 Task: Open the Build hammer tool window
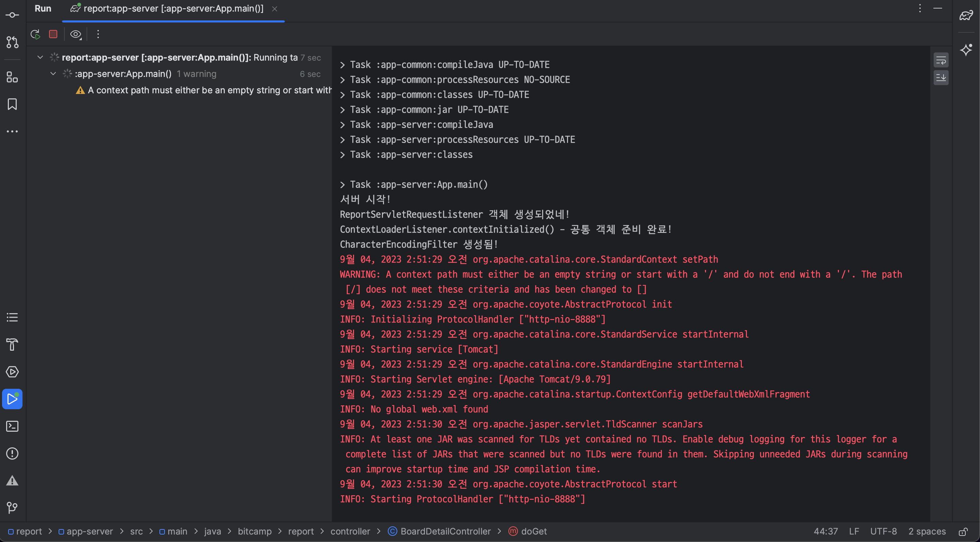point(12,344)
